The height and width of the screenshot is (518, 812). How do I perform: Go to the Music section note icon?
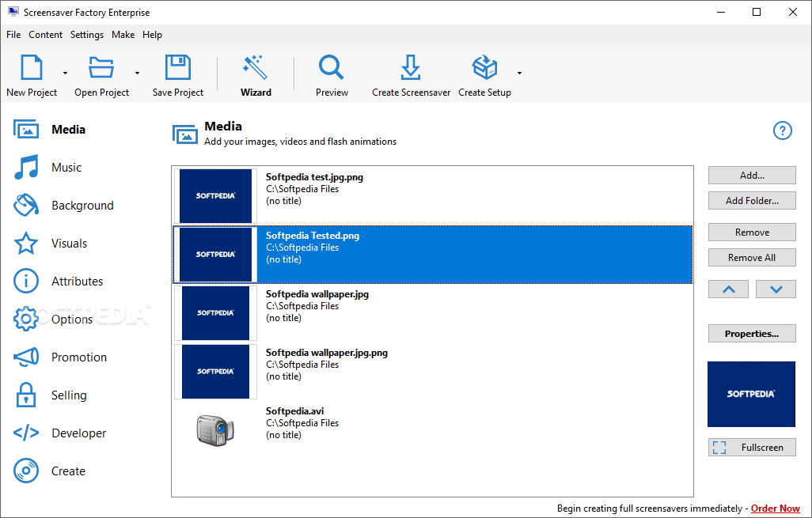[26, 167]
